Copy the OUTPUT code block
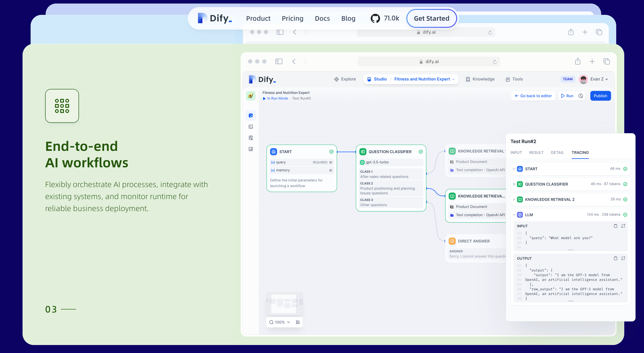Viewport: 644px width, 353px height. point(616,258)
